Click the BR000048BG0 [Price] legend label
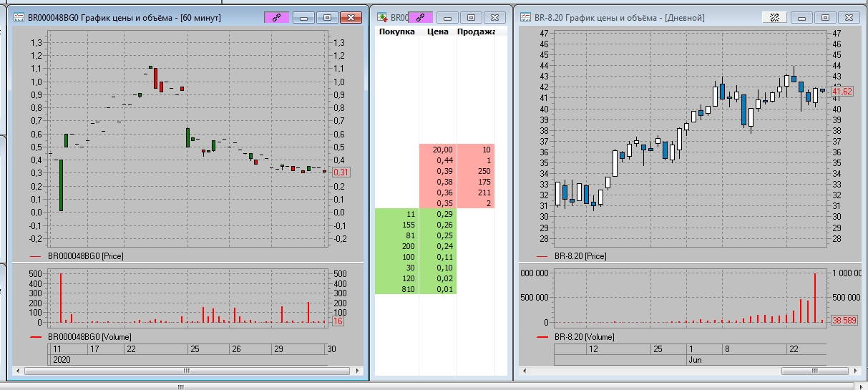The height and width of the screenshot is (390, 868). coord(84,255)
